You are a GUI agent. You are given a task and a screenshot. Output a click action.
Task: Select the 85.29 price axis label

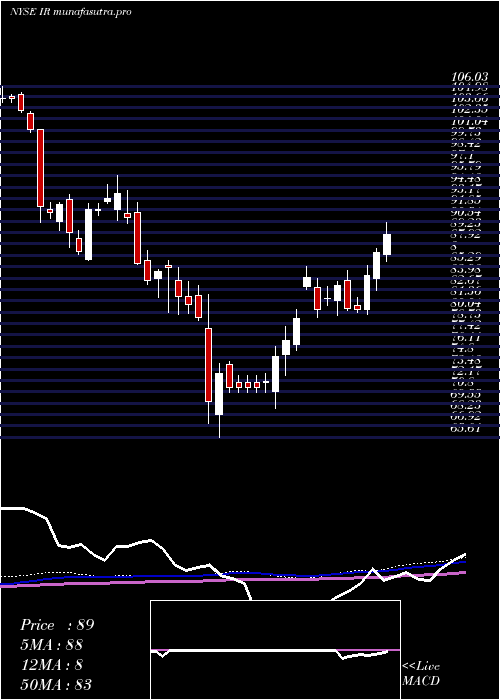[468, 258]
